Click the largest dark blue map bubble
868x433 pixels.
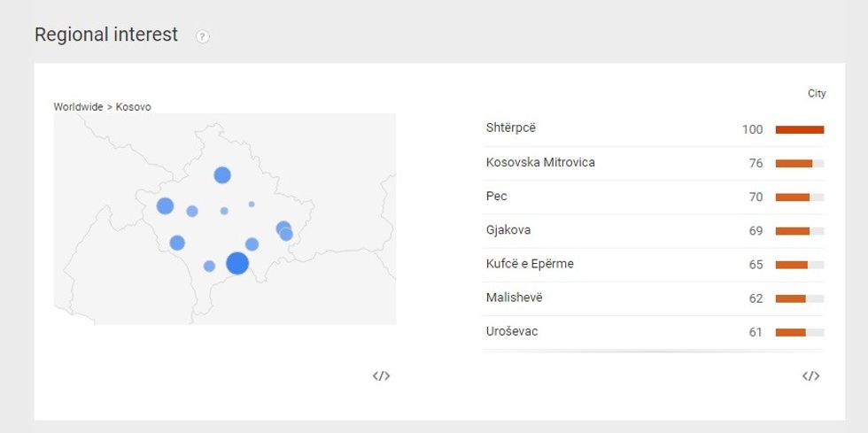(237, 263)
